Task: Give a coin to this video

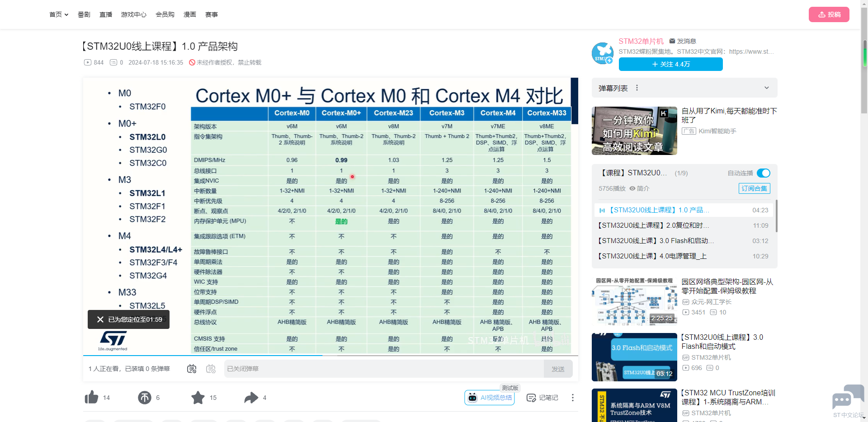Action: 145,397
